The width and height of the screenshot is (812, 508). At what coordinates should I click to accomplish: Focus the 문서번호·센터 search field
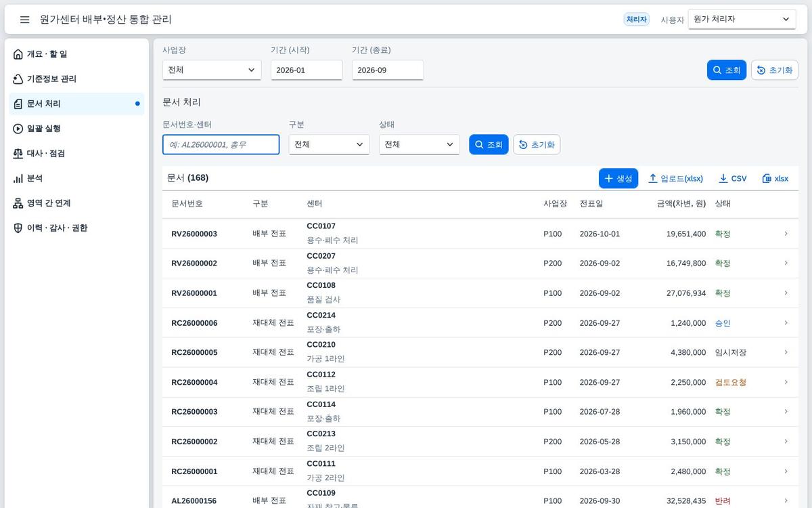coord(221,144)
